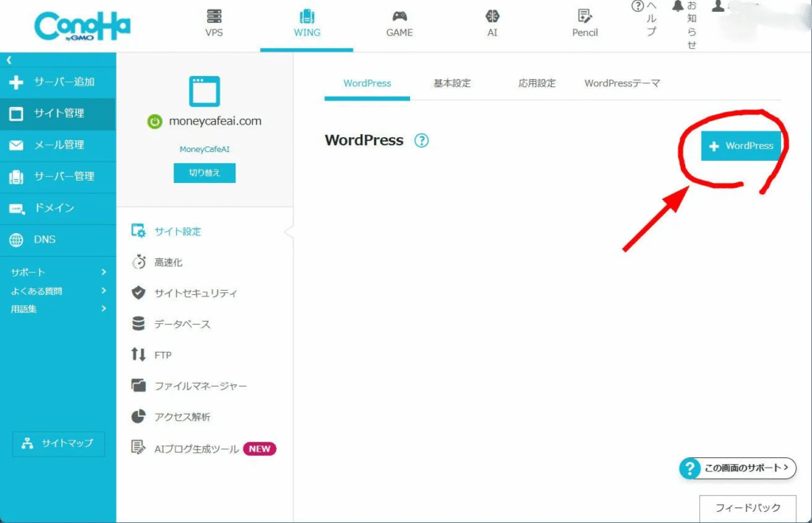Click the データベース menu label

coord(182,324)
